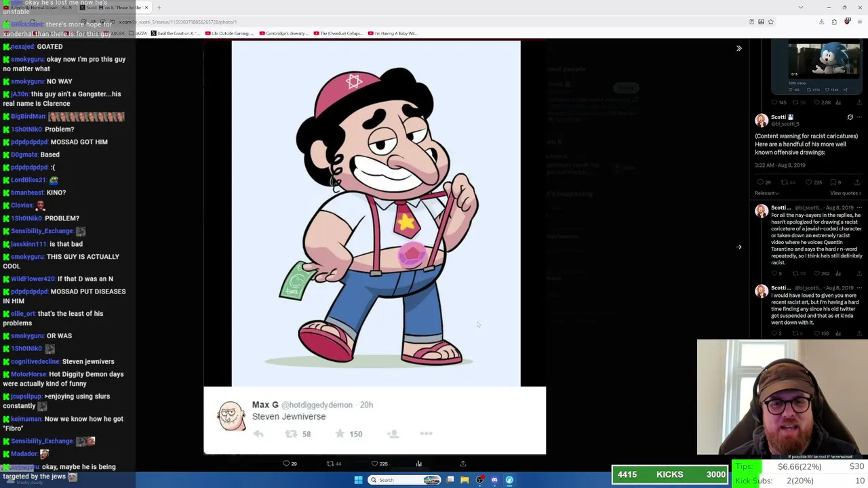868x488 pixels.
Task: Click the Steven Jewniverse cartoon image
Action: tap(376, 213)
